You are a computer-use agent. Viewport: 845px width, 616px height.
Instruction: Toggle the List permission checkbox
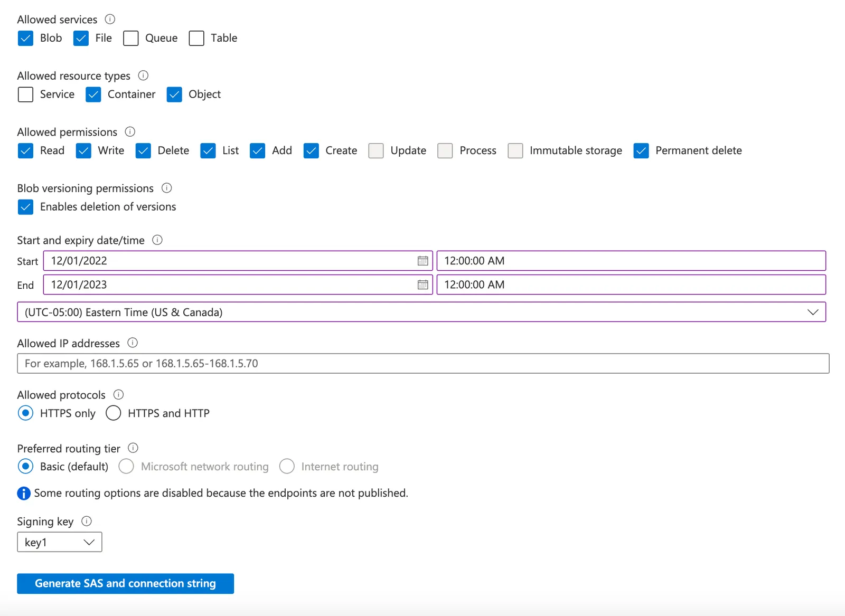(208, 150)
